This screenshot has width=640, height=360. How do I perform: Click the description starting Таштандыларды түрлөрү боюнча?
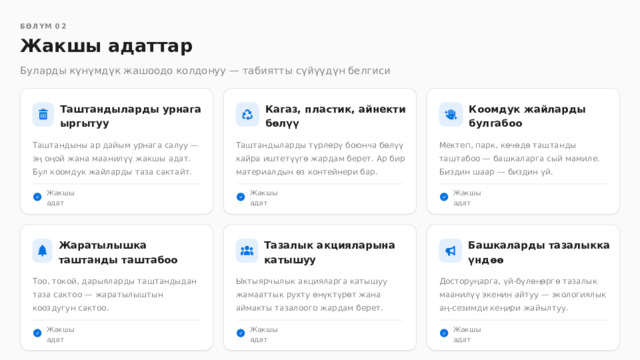tap(320, 158)
